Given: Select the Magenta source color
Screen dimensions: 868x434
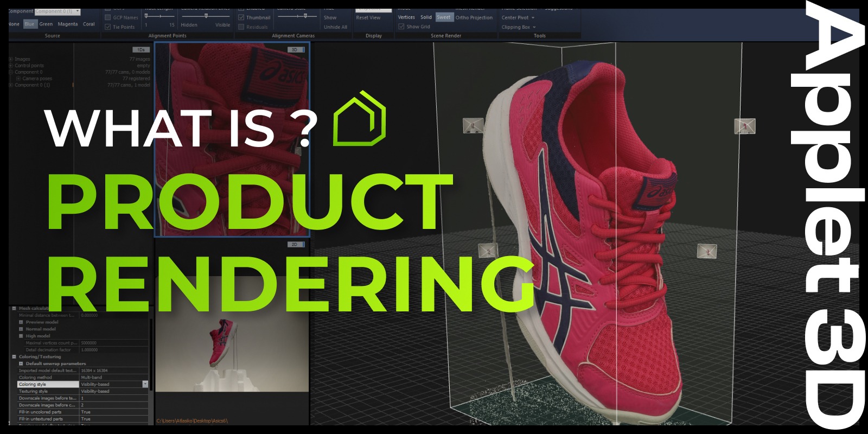Looking at the screenshot, I should coord(68,24).
